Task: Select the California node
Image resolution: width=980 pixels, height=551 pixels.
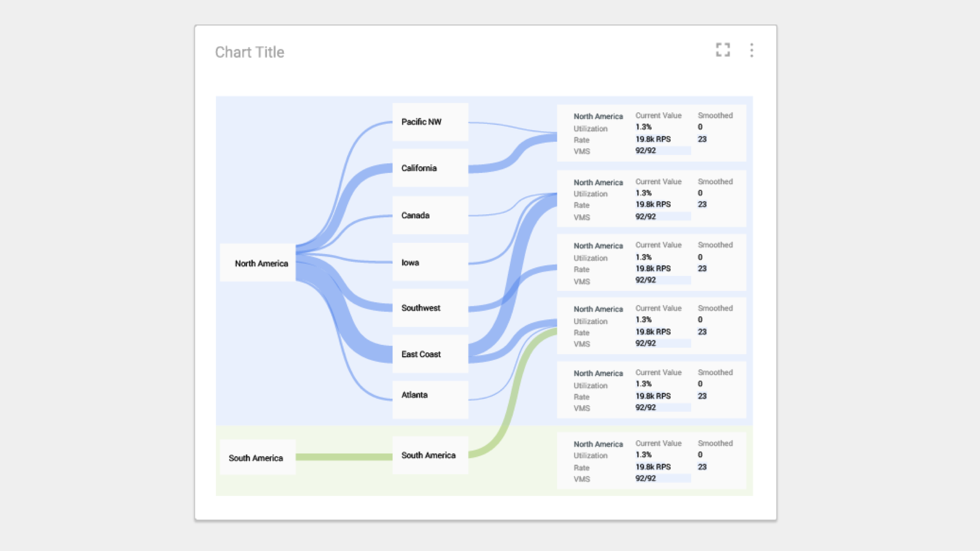Action: click(x=430, y=168)
